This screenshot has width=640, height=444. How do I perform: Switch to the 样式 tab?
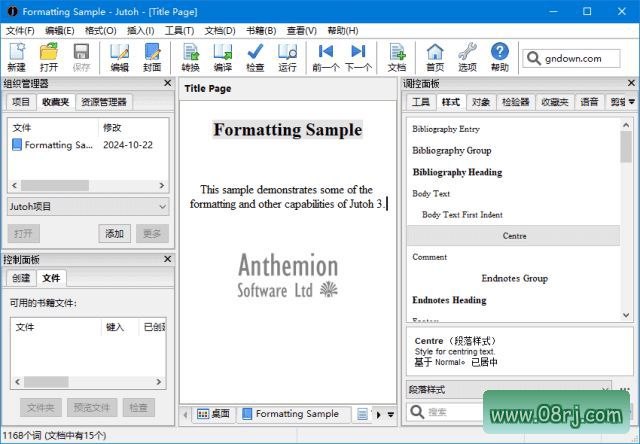(451, 102)
